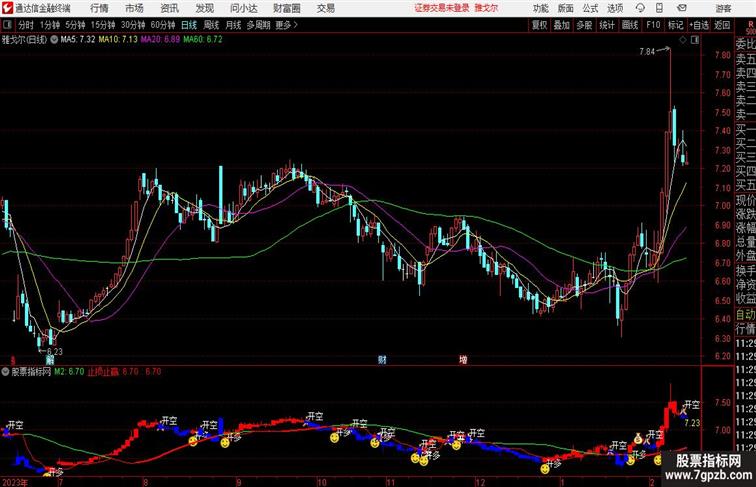Select the 日线 period tab
The image size is (756, 487).
click(x=189, y=25)
